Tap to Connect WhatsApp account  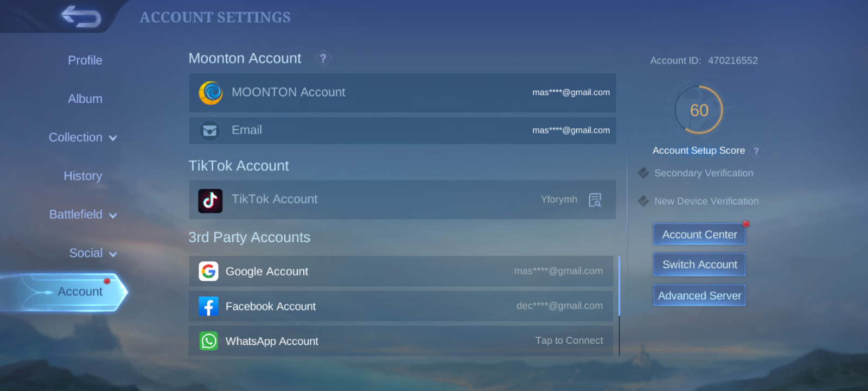(x=569, y=340)
